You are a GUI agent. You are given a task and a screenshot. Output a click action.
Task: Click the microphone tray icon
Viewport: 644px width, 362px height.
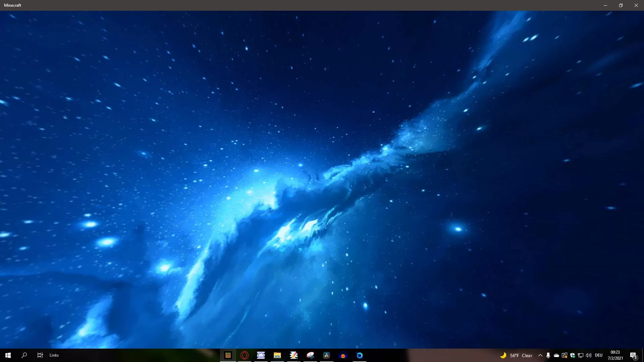548,355
